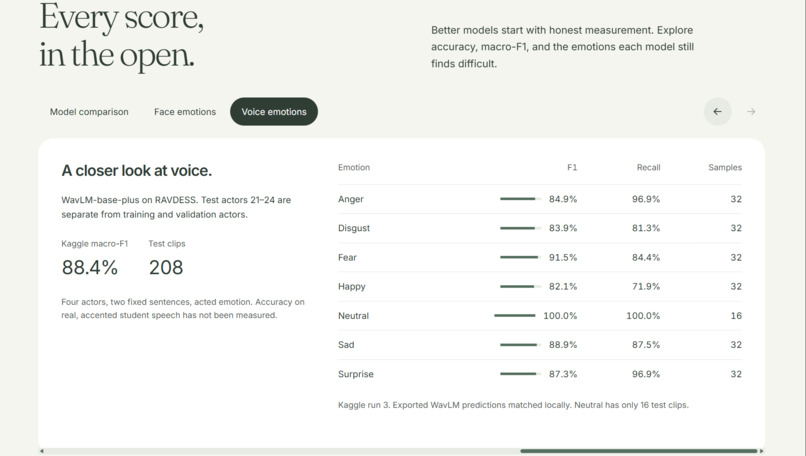Click the next arrow button
Screen dimensions: 806x456
tap(751, 112)
